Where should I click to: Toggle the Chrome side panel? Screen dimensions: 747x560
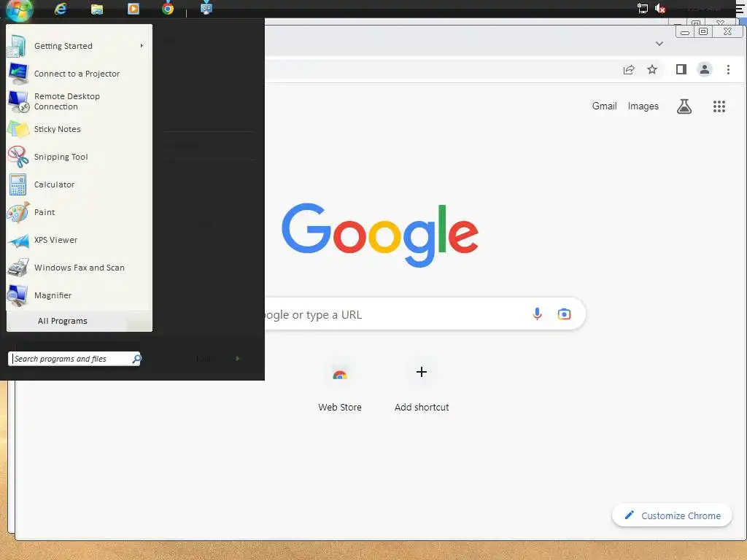(681, 69)
